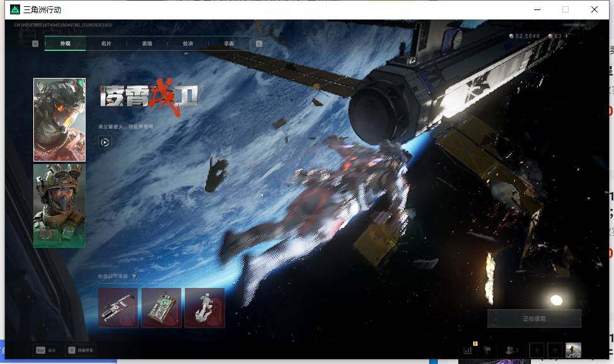Click the 52,664K currency balance

click(x=524, y=36)
